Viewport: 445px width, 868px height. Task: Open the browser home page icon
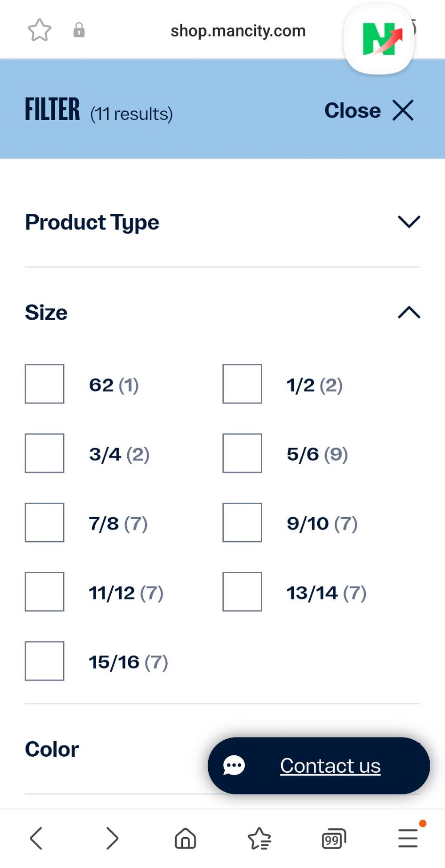pyautogui.click(x=185, y=838)
